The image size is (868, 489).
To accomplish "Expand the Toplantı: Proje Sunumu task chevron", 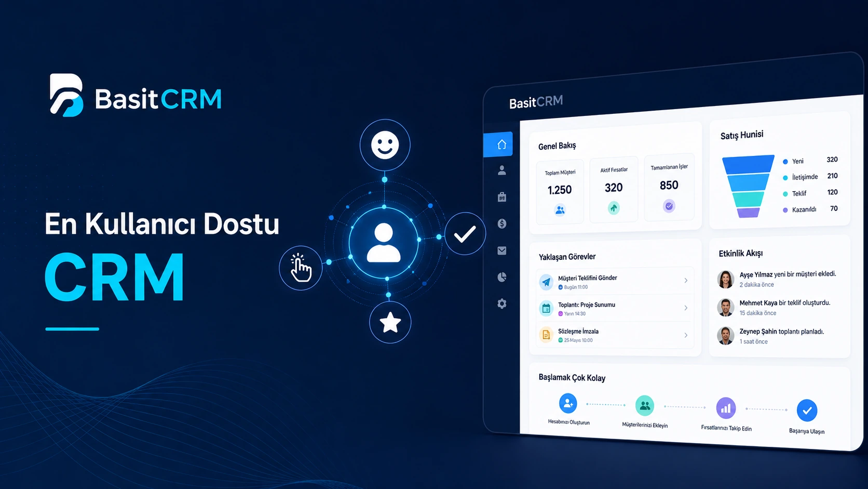I will 686,308.
